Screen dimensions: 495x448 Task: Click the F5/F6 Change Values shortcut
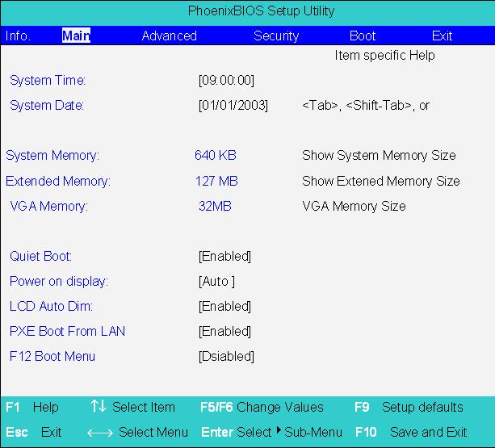click(262, 407)
